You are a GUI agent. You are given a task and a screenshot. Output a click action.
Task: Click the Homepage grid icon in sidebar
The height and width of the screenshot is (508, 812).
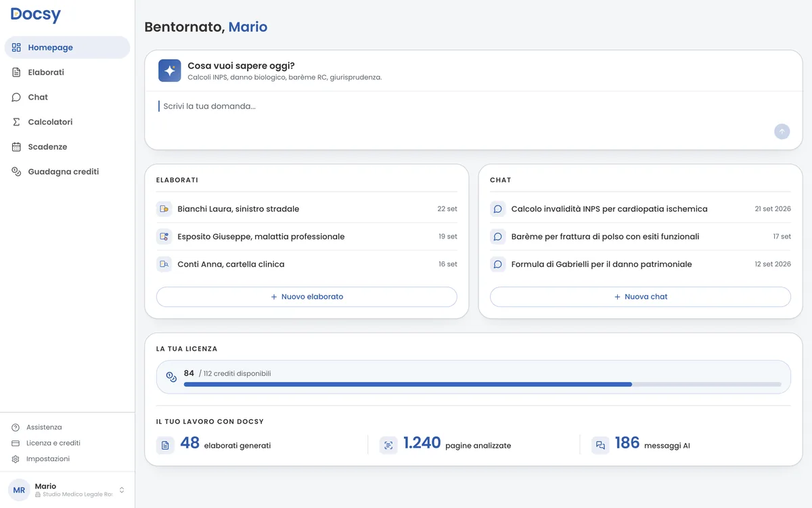pyautogui.click(x=16, y=47)
